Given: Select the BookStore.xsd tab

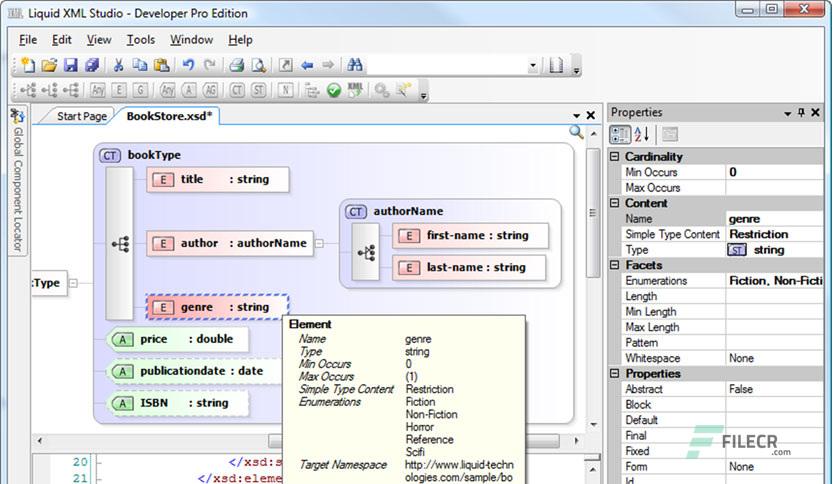Looking at the screenshot, I should click(169, 116).
